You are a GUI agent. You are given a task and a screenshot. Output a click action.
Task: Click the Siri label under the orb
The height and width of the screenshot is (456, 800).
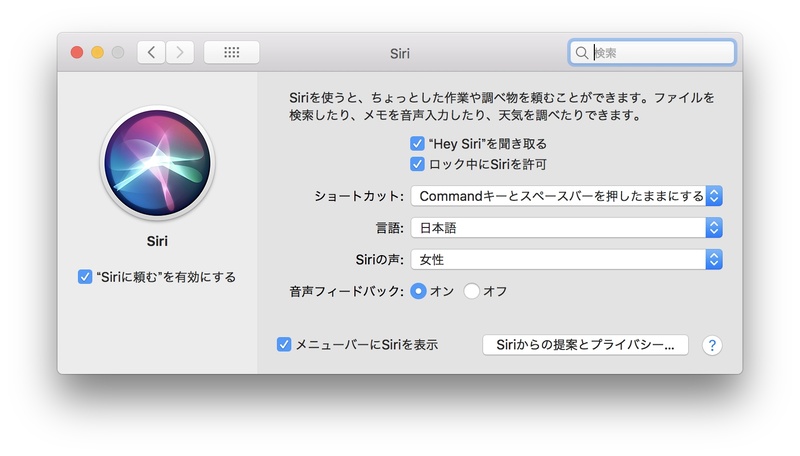pyautogui.click(x=157, y=241)
